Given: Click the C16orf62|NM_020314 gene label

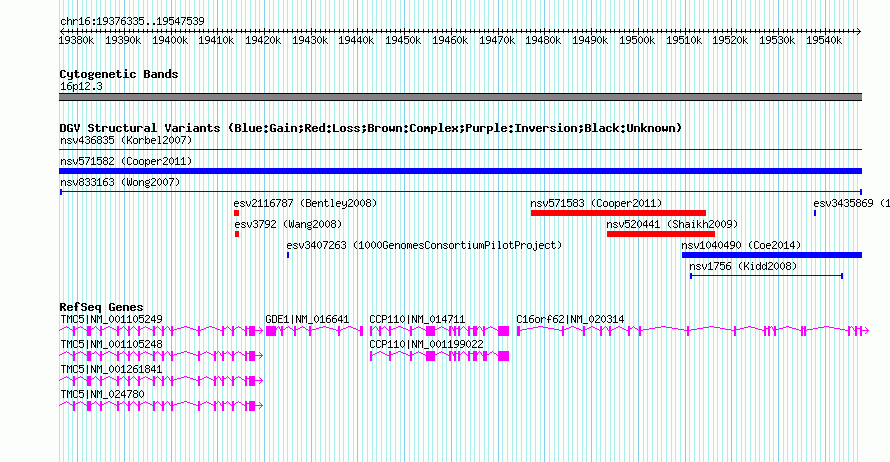Looking at the screenshot, I should pyautogui.click(x=570, y=320).
